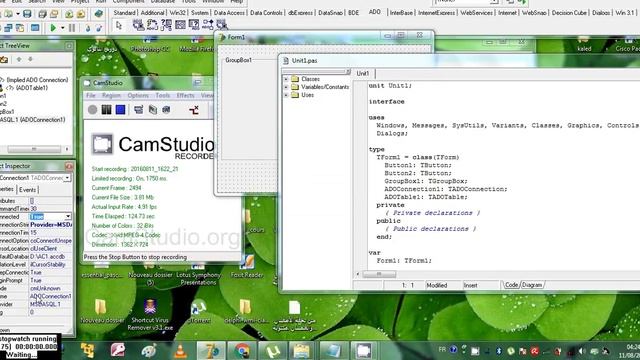Click the Pause button in Delphi toolbar
This screenshot has height=360, width=640.
point(72,28)
